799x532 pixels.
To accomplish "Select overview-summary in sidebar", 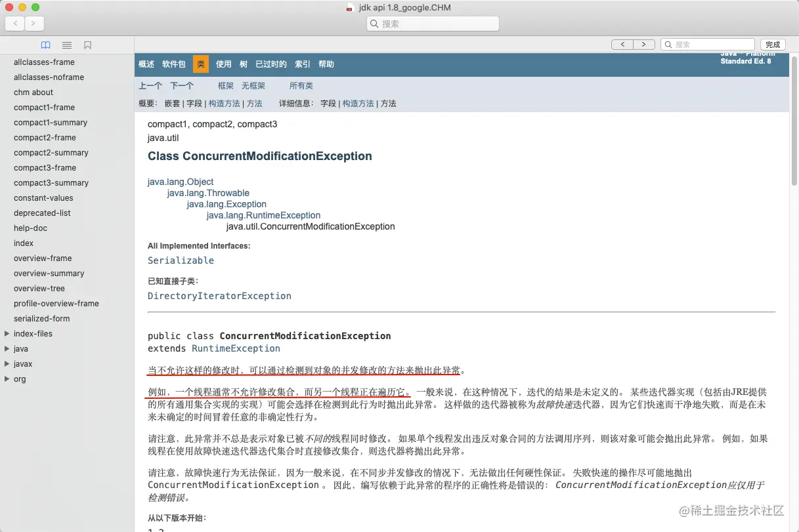I will tap(49, 274).
